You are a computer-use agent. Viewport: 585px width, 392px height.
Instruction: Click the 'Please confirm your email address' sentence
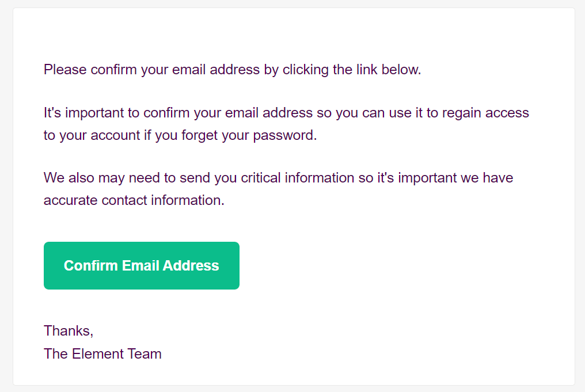click(232, 70)
